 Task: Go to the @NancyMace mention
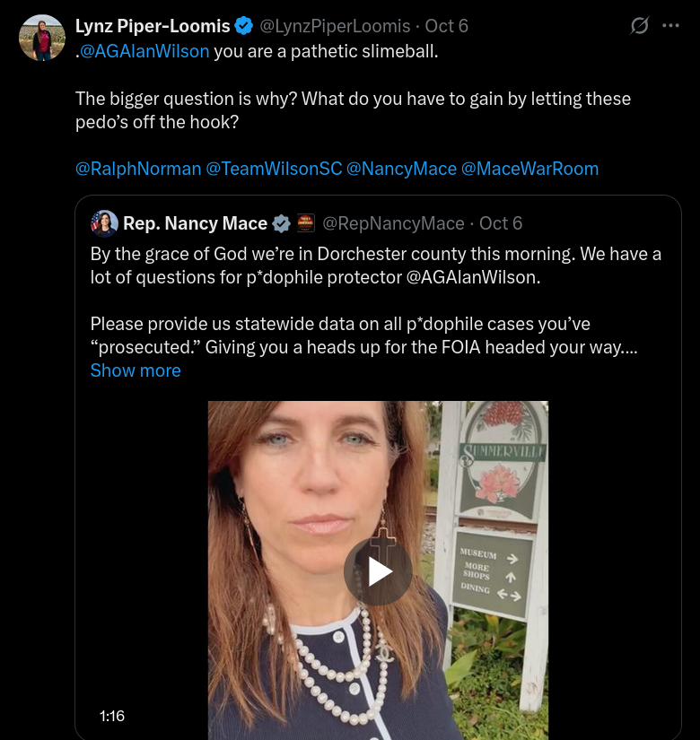tap(401, 169)
